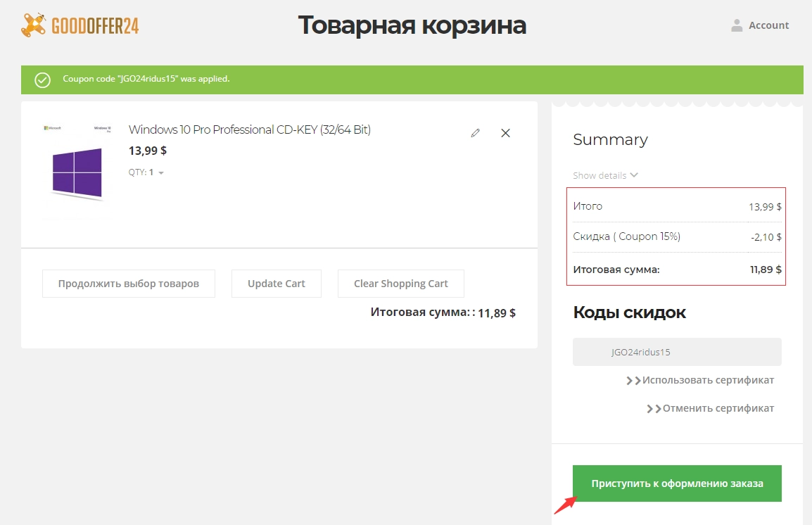Click Приступить к оформлению заказа button
812x525 pixels.
pos(677,483)
